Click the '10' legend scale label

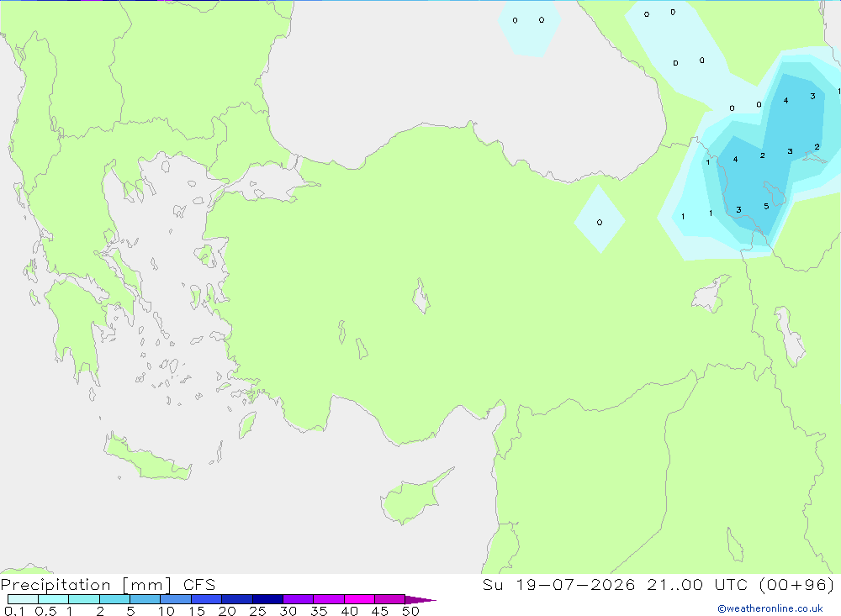[x=167, y=611]
